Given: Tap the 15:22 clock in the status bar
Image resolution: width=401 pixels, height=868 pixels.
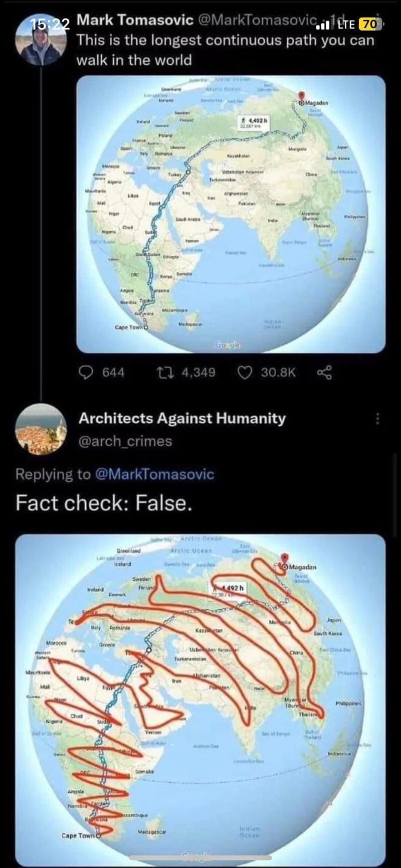Looking at the screenshot, I should (x=50, y=24).
